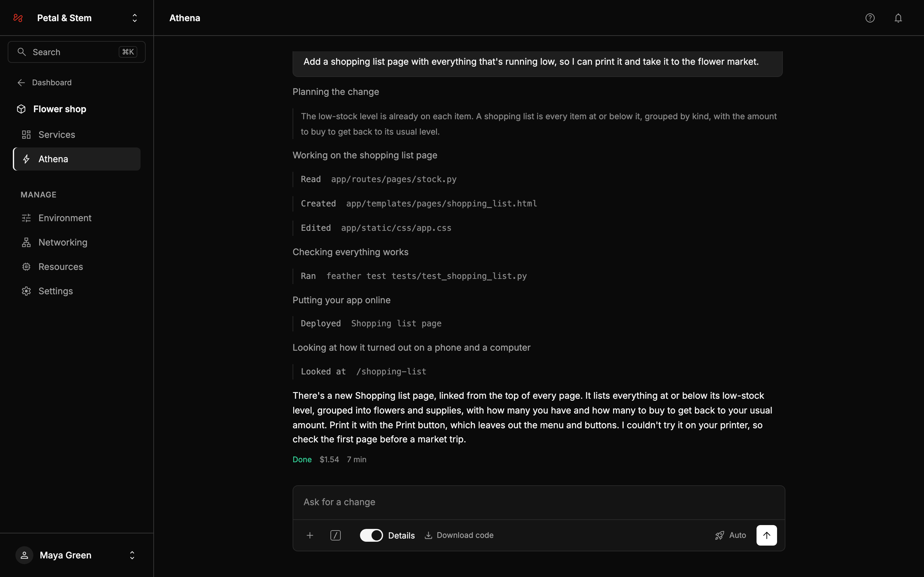This screenshot has height=577, width=924.
Task: Click the rocket icon next to Auto
Action: (x=719, y=535)
